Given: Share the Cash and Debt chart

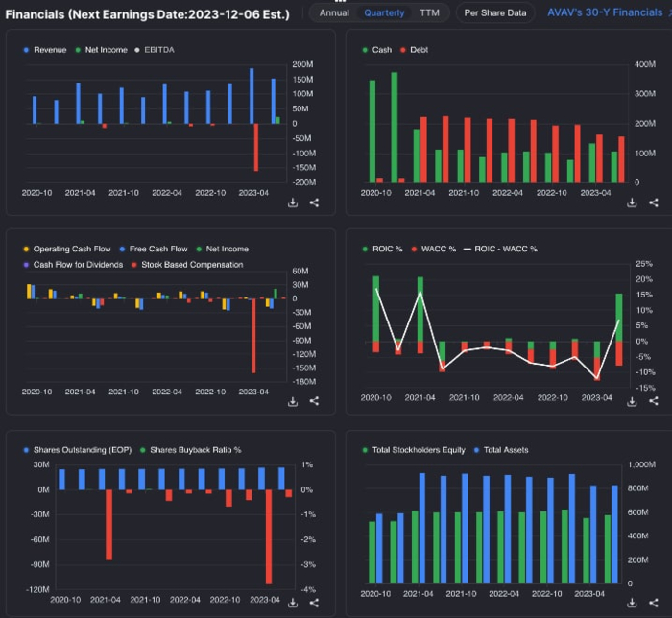Looking at the screenshot, I should (654, 203).
